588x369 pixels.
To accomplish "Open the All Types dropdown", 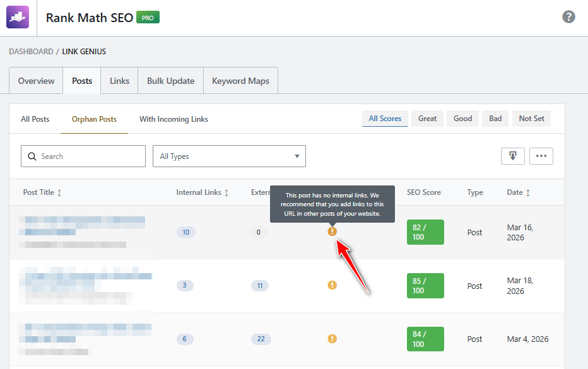I will [x=229, y=156].
